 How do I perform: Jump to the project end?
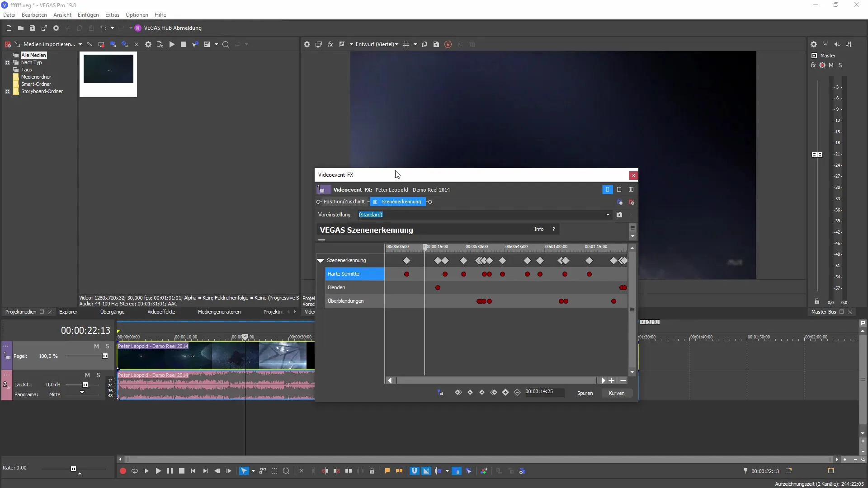pyautogui.click(x=205, y=471)
